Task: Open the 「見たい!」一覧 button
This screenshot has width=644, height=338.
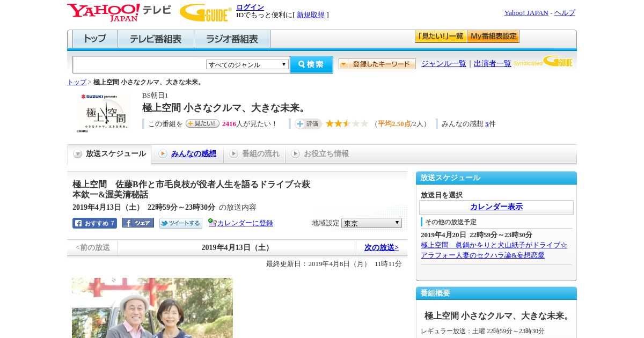Action: click(x=441, y=36)
